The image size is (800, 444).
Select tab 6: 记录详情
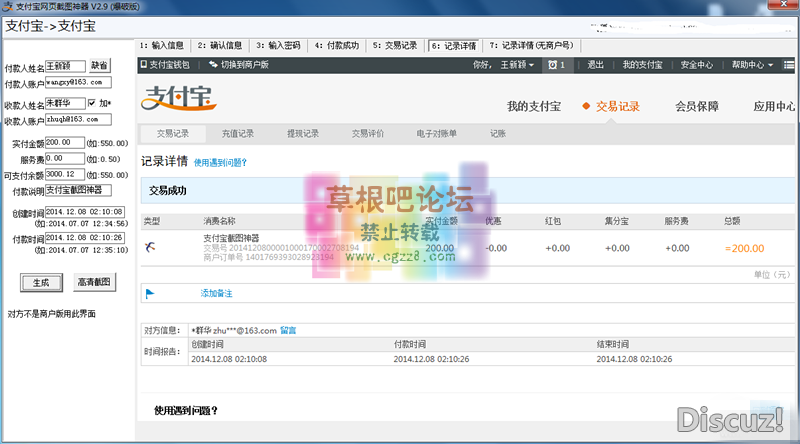[454, 46]
